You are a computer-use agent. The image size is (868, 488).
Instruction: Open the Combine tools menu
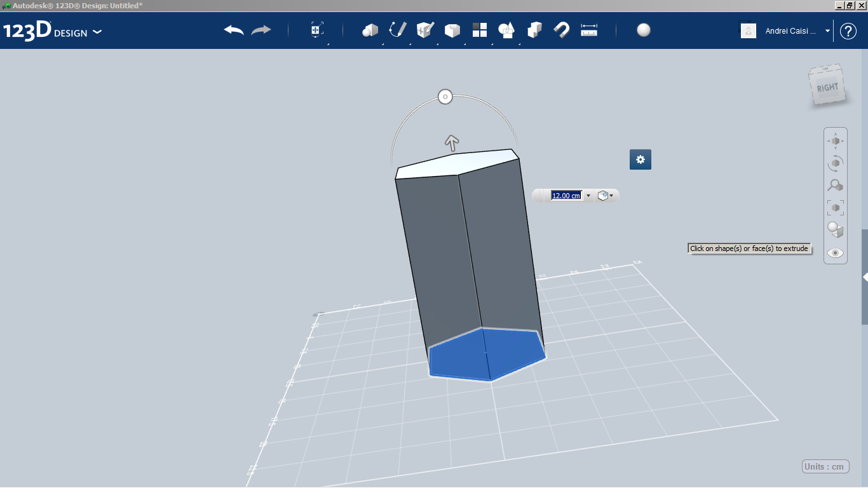coord(534,30)
